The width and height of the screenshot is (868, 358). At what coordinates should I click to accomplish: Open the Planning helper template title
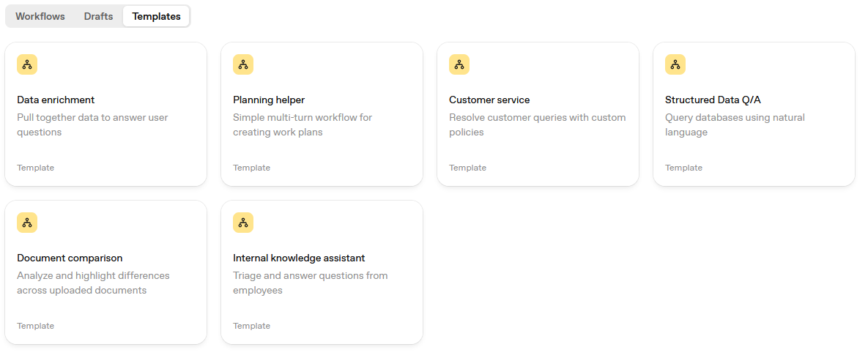pos(269,100)
